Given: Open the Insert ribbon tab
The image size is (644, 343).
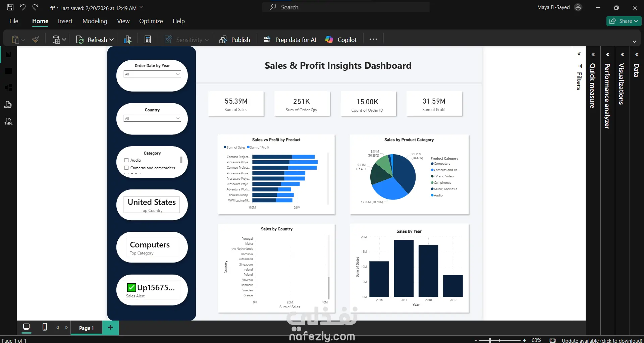Looking at the screenshot, I should (x=65, y=21).
